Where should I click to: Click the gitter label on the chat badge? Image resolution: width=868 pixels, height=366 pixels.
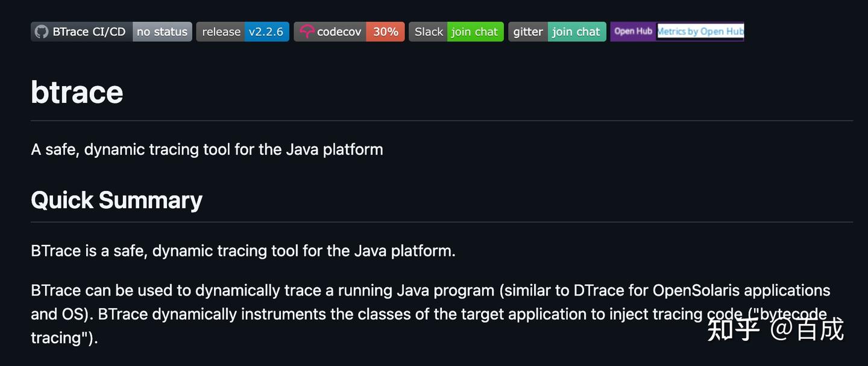(527, 31)
